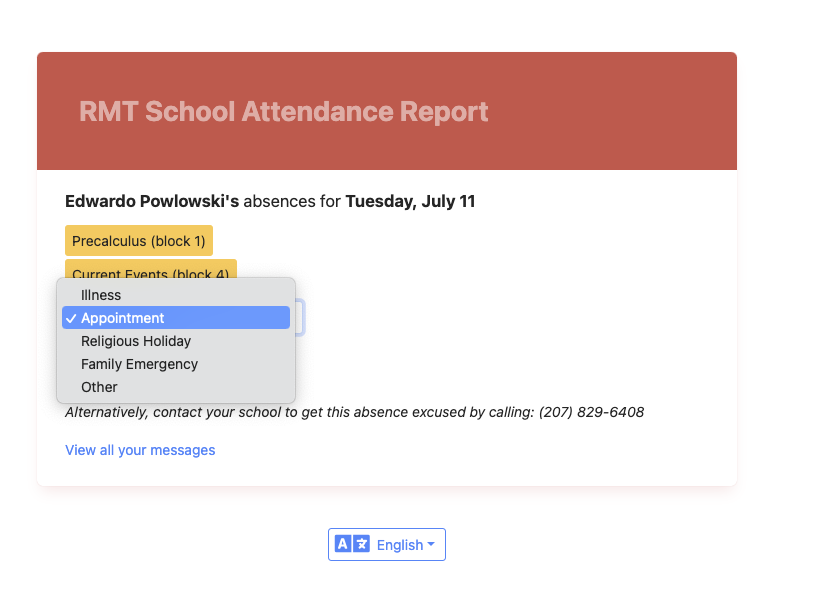Click the Current Events (block 4) badge
The width and height of the screenshot is (818, 598).
pyautogui.click(x=150, y=274)
